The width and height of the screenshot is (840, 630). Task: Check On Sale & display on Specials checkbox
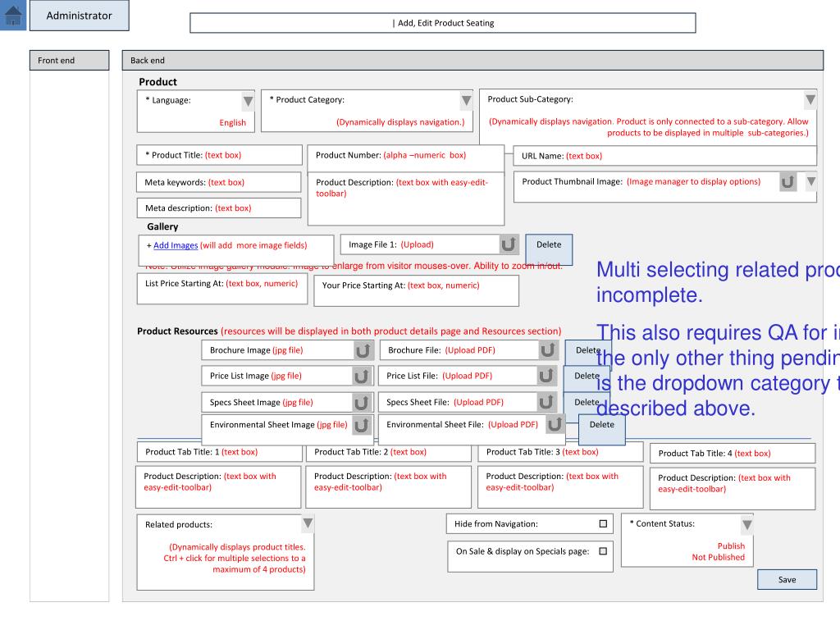point(603,551)
